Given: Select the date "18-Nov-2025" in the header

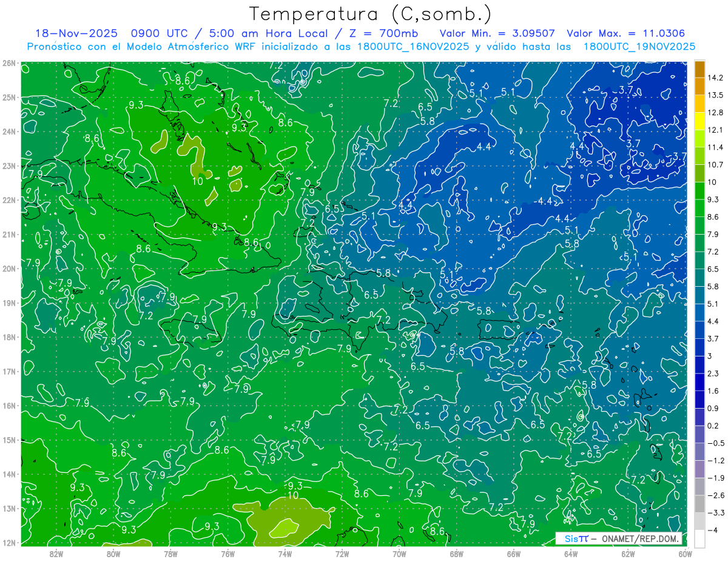Looking at the screenshot, I should pos(76,34).
